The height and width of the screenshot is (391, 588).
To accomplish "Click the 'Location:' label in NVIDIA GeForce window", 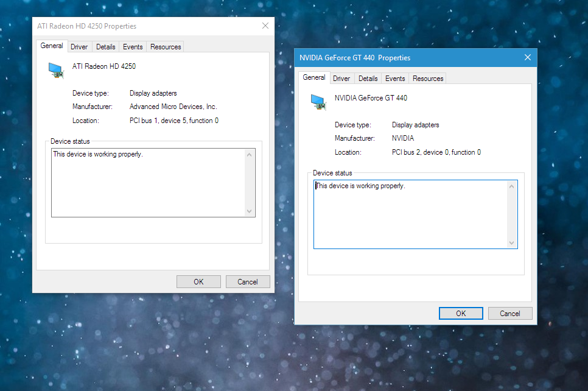I will tap(348, 152).
